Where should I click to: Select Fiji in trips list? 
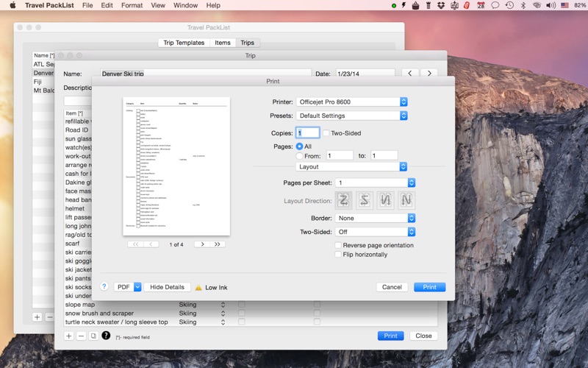click(37, 82)
